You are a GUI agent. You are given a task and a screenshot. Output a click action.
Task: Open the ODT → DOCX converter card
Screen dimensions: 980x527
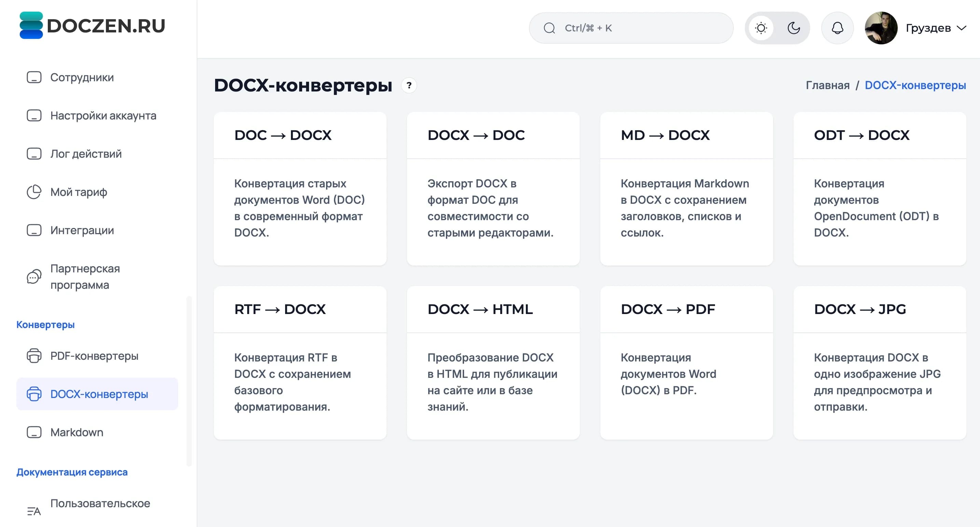click(880, 189)
